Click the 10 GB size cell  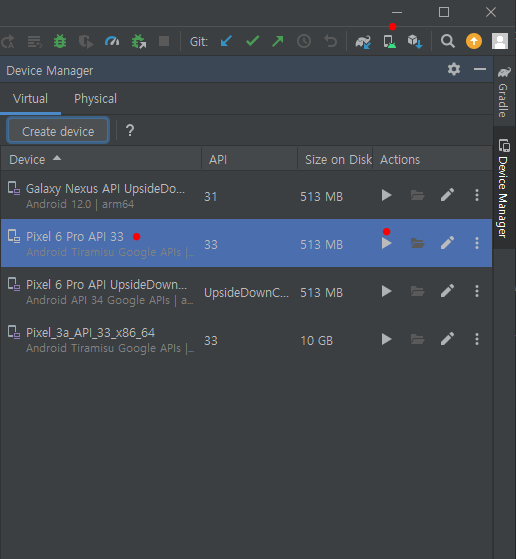(317, 340)
